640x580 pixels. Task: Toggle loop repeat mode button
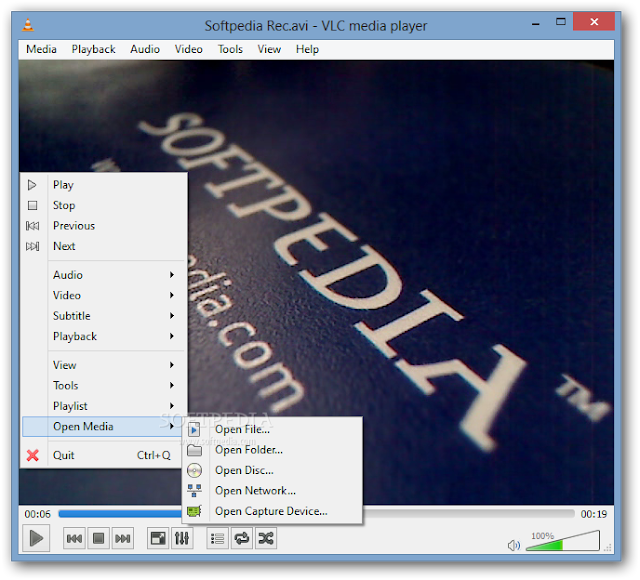point(242,538)
